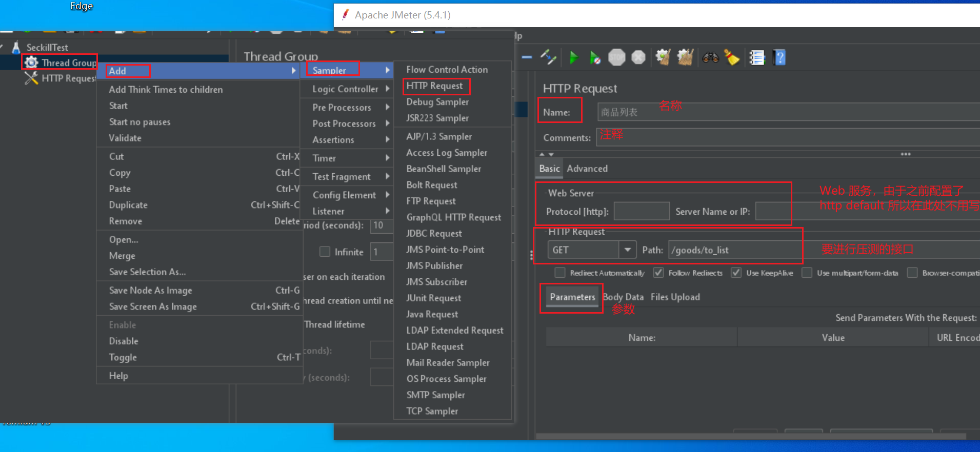Click the Name field containing 商品列表
The image size is (980, 452).
tap(788, 112)
